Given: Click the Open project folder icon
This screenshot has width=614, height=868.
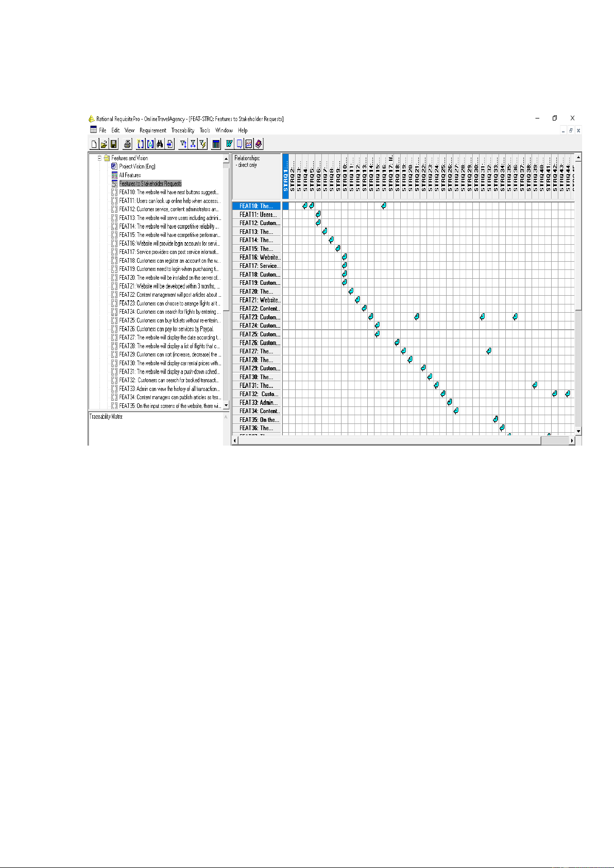Looking at the screenshot, I should pos(104,144).
